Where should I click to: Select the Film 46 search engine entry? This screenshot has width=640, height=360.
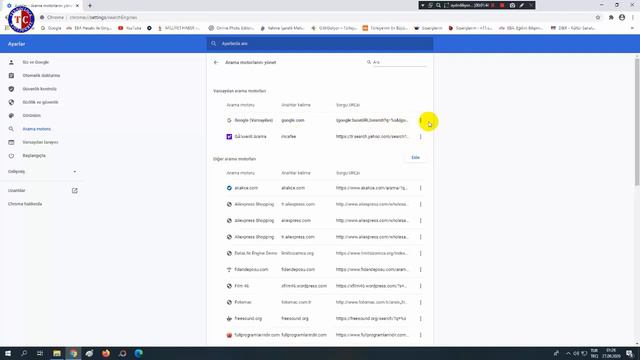(x=242, y=286)
